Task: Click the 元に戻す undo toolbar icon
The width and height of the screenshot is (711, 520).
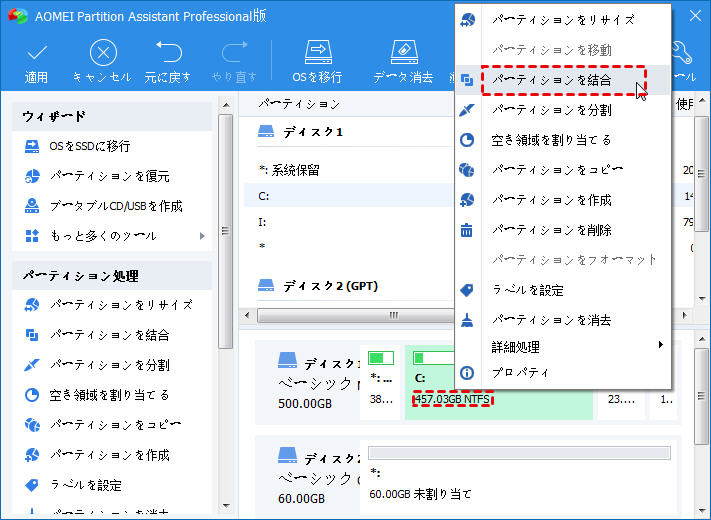Action: tap(168, 52)
